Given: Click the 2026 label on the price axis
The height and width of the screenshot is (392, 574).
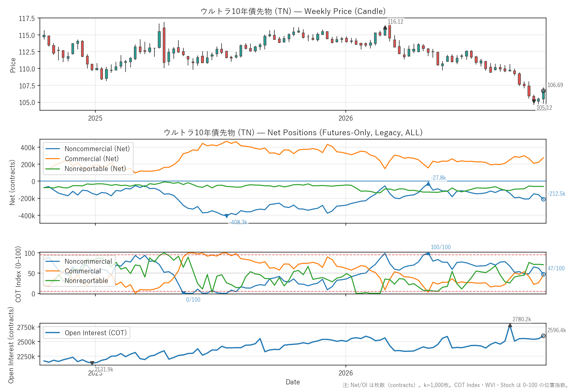Looking at the screenshot, I should click(345, 118).
